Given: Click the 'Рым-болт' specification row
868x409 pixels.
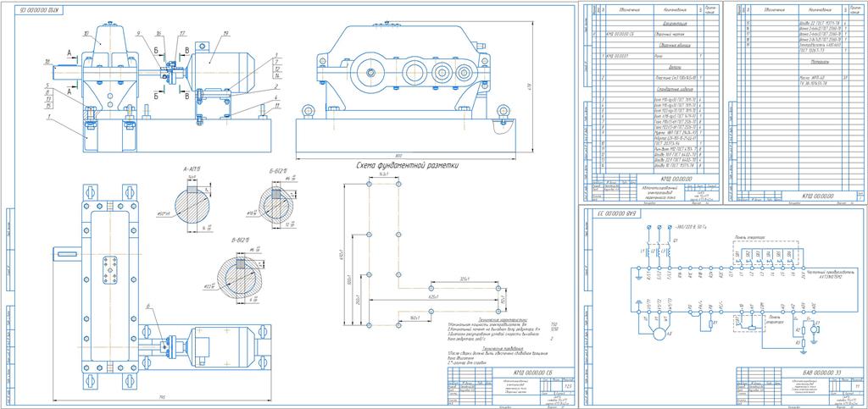Looking at the screenshot, I should coord(657,148).
